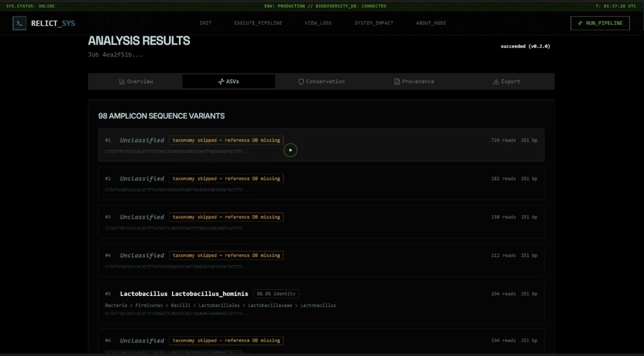Select the ASVs tab
Image resolution: width=644 pixels, height=356 pixels.
(228, 82)
